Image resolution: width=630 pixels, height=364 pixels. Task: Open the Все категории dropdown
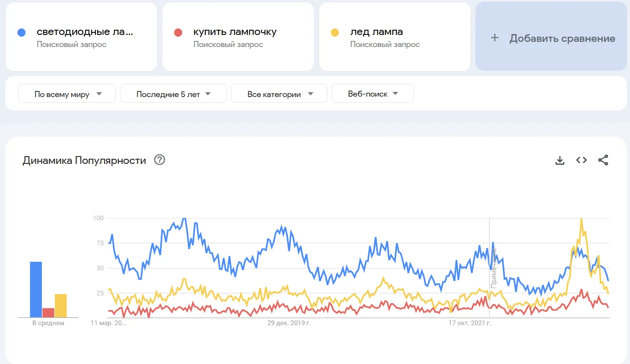pos(279,94)
